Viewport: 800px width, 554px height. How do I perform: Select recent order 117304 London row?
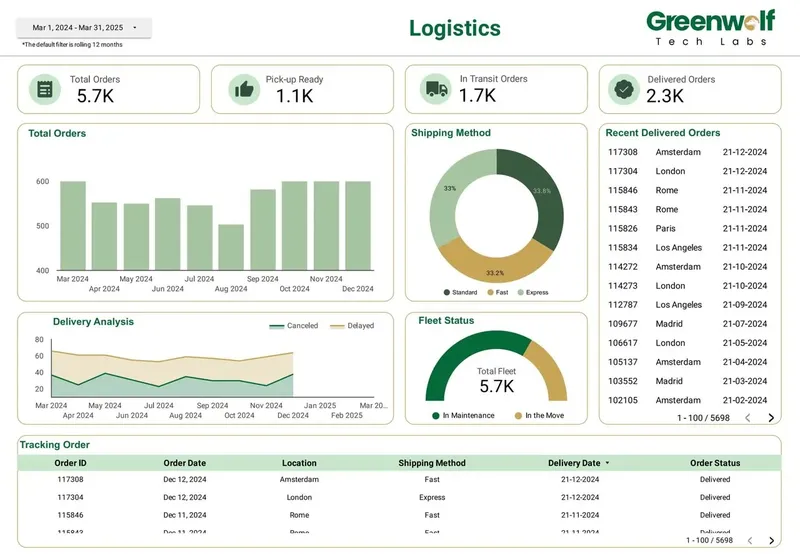tap(687, 171)
